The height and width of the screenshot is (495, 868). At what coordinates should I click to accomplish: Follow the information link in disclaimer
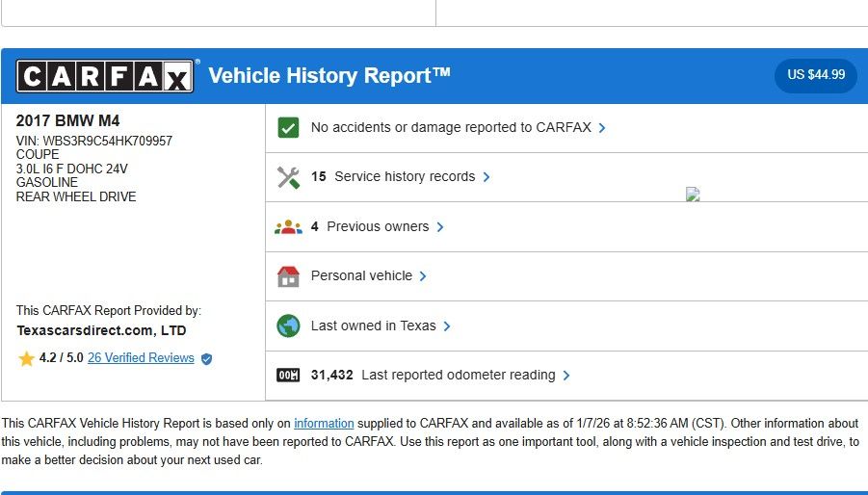pyautogui.click(x=324, y=424)
